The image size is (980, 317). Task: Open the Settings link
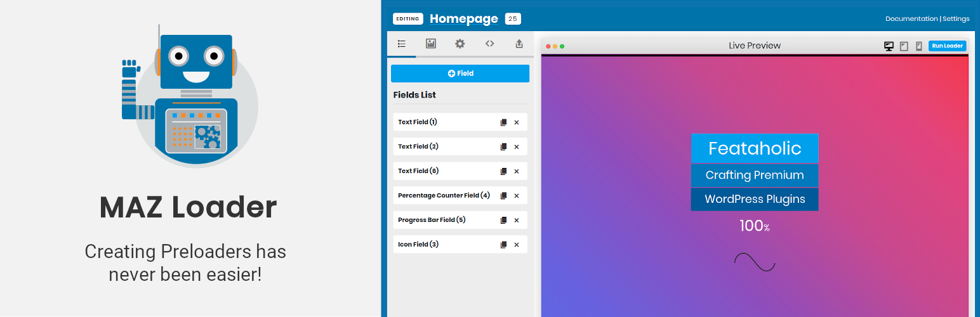click(x=956, y=18)
